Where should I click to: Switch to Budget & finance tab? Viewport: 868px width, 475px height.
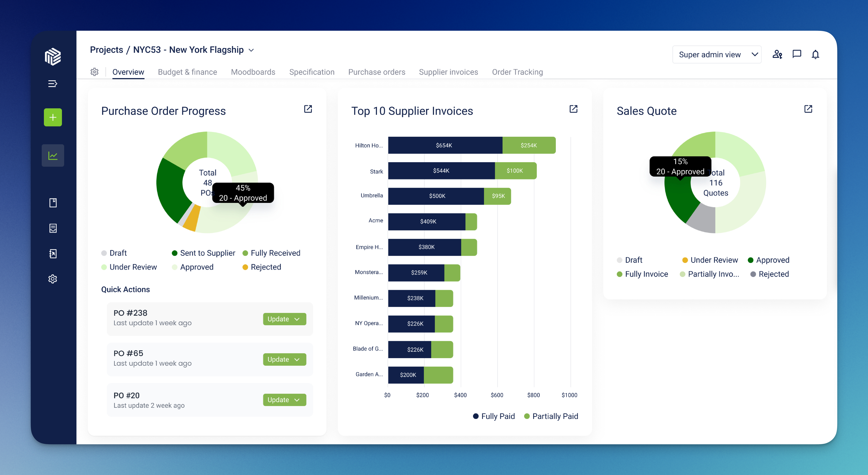pos(187,72)
